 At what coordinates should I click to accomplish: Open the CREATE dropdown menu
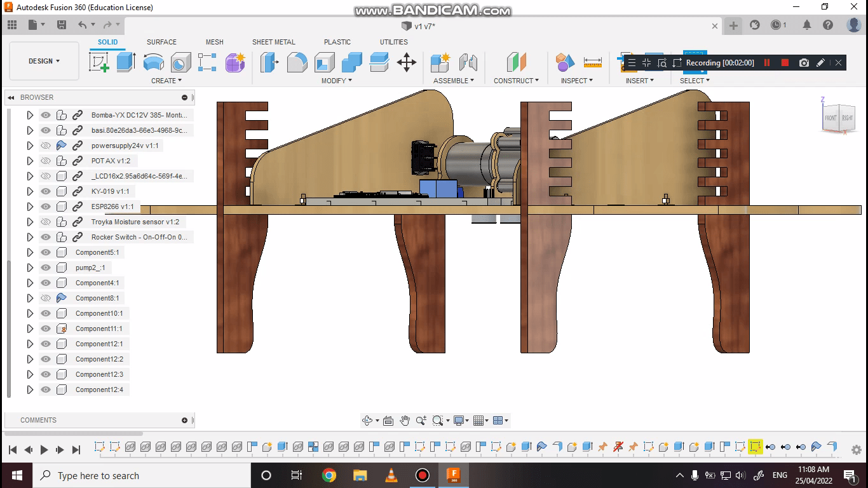click(166, 81)
